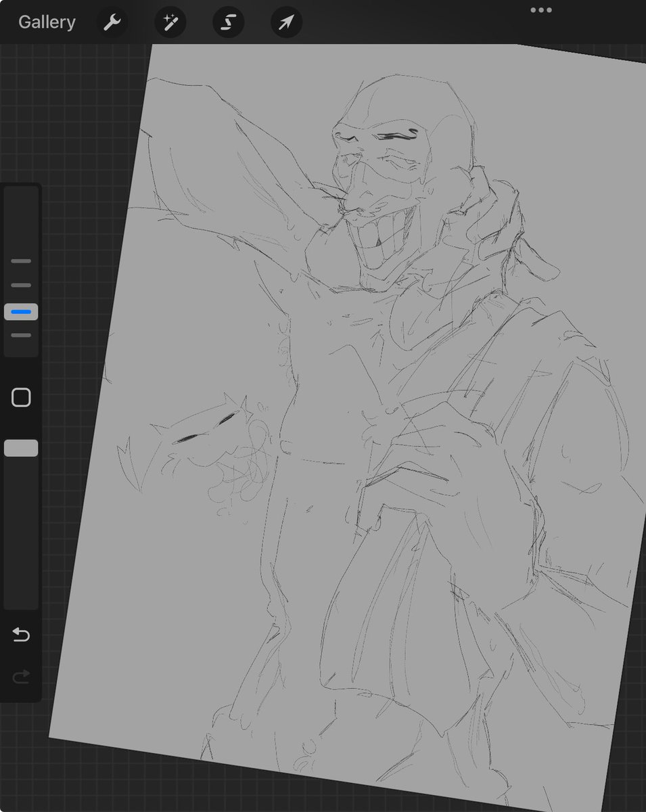This screenshot has width=646, height=812.
Task: Tap the three dots multitasking menu
Action: click(541, 10)
